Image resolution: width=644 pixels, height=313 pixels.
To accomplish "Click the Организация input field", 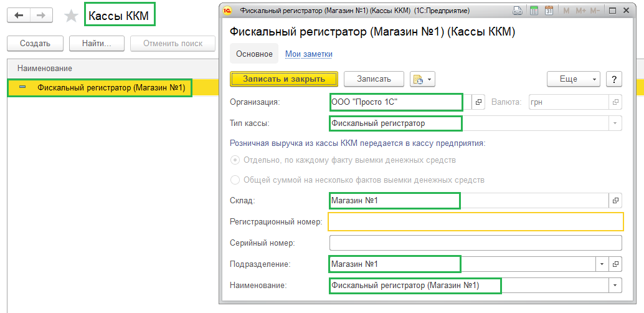I will [400, 102].
